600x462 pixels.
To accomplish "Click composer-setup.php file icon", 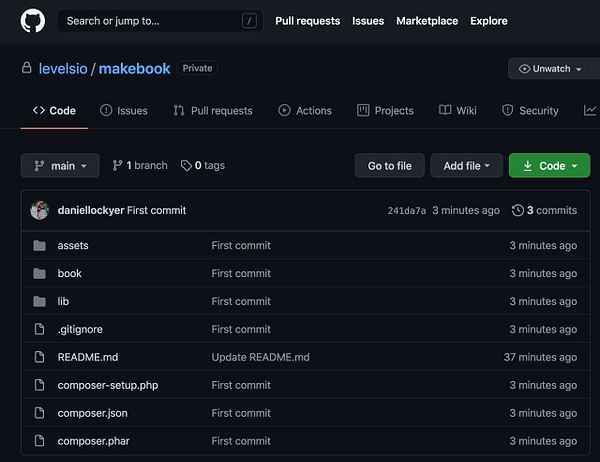I will coord(39,385).
